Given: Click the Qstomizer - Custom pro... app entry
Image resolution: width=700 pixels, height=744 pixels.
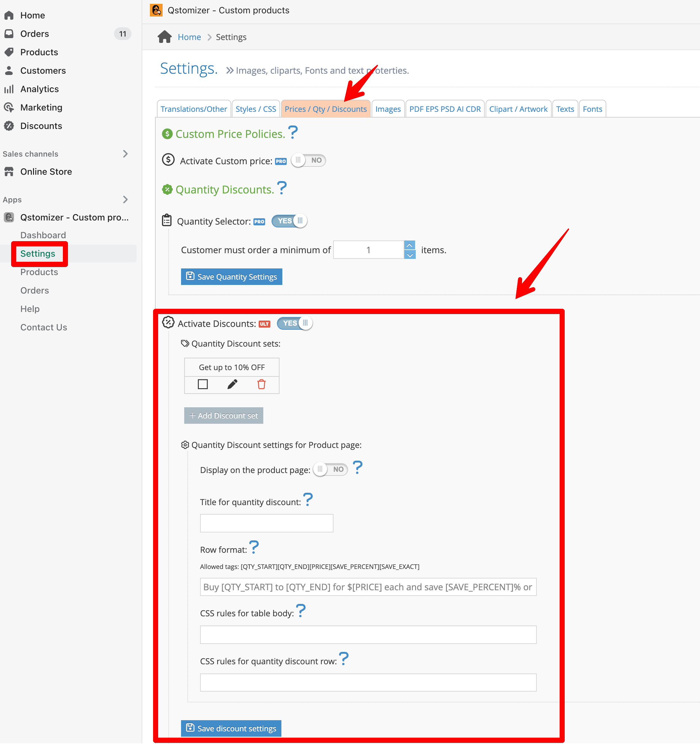Looking at the screenshot, I should point(74,217).
